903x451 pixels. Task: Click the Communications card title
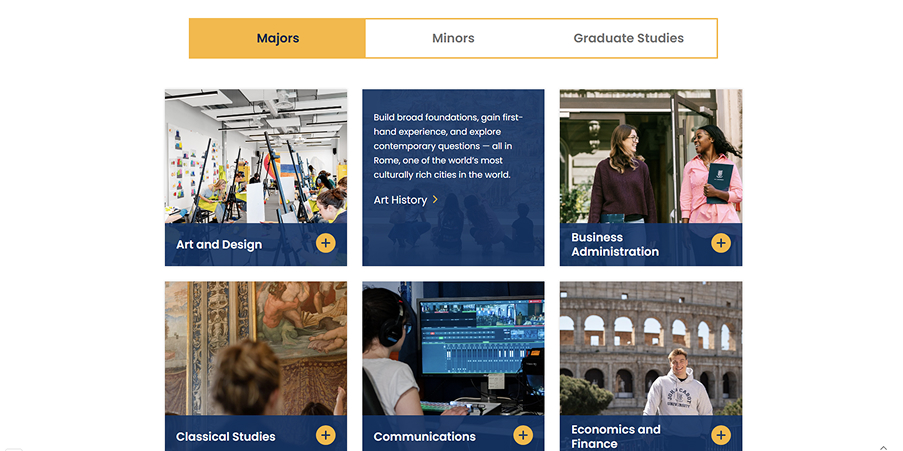[424, 437]
